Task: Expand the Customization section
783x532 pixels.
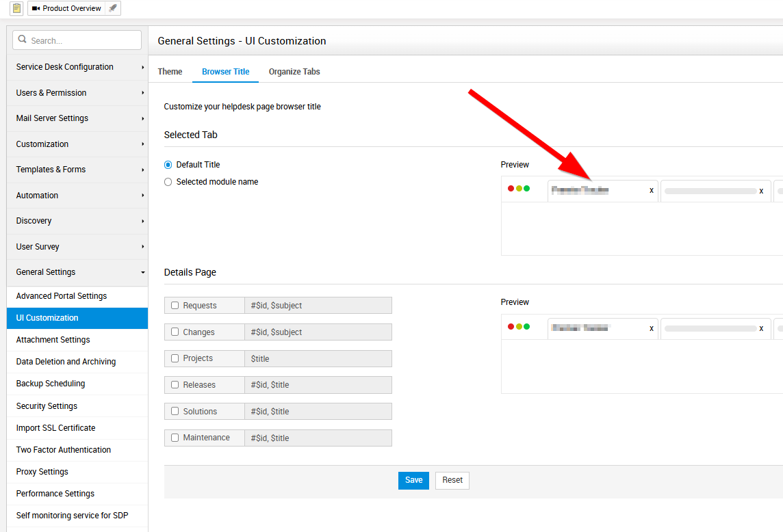Action: [x=77, y=144]
